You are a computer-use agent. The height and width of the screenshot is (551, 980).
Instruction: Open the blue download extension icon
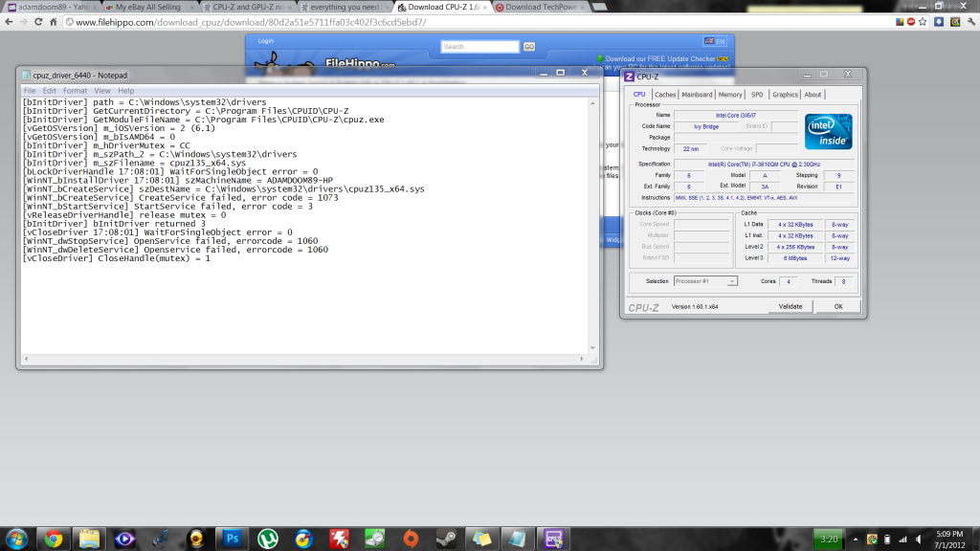[x=939, y=22]
